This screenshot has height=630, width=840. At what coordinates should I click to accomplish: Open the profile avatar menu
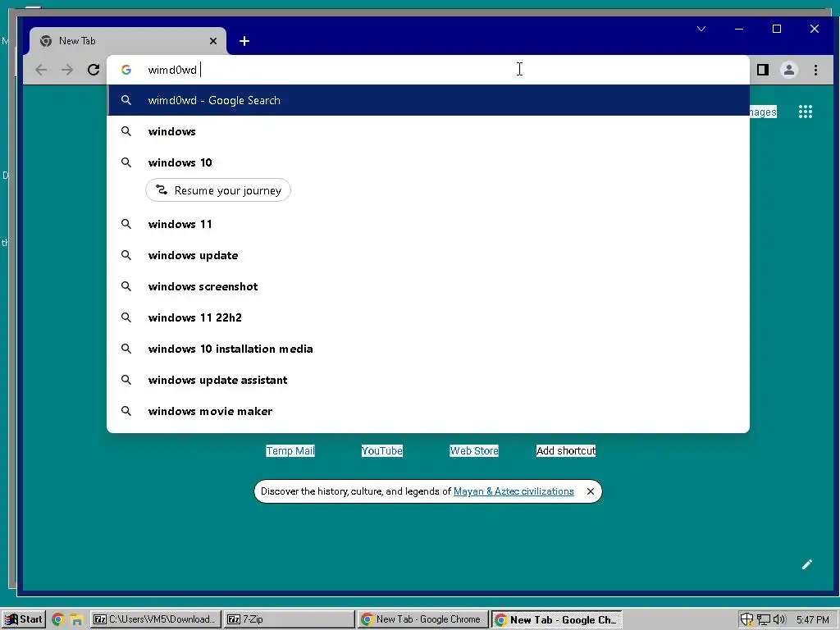(x=789, y=70)
